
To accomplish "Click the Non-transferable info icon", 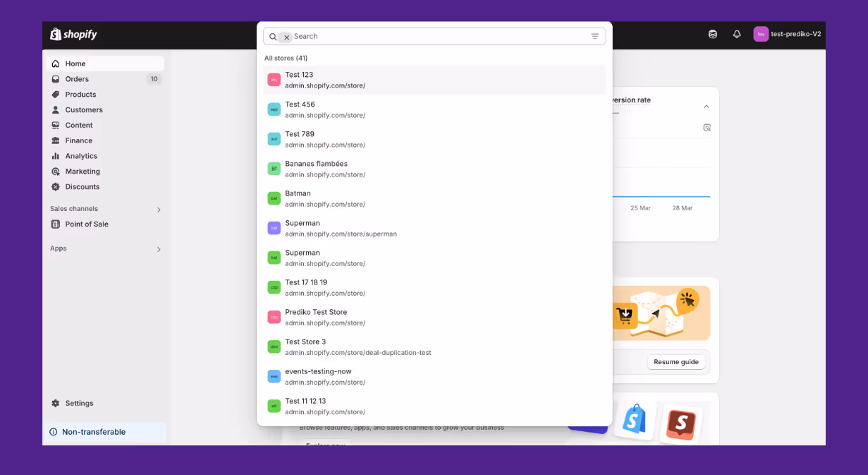I will 54,432.
